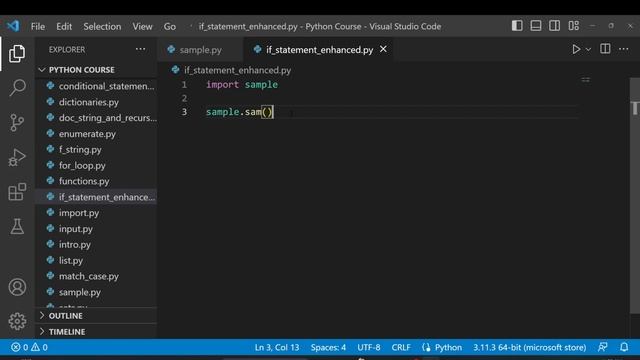This screenshot has height=360, width=640.
Task: Open intro.py in explorer
Action: 96,244
